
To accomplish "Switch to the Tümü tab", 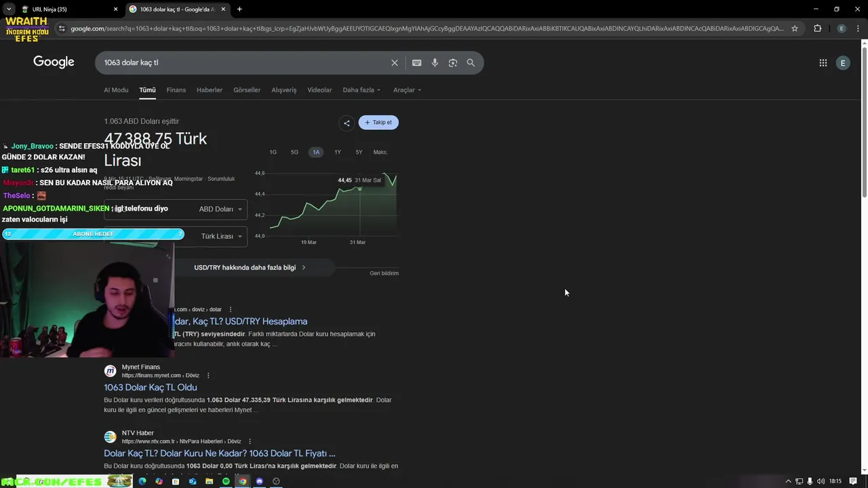I will (147, 90).
